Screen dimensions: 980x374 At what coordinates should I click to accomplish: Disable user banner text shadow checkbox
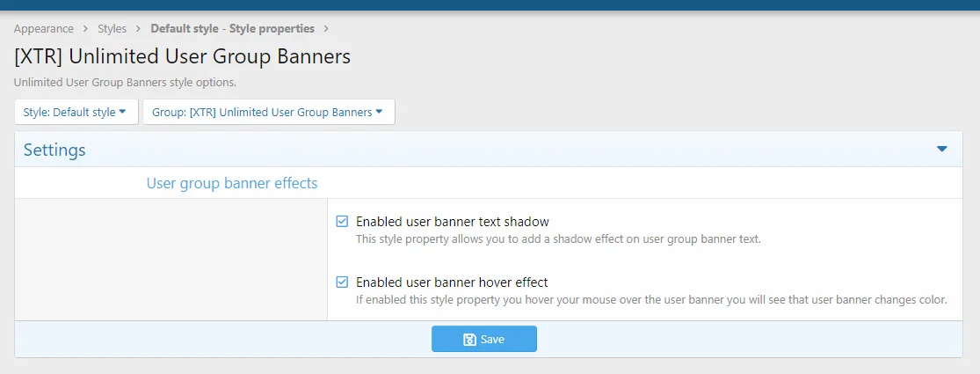pos(343,222)
